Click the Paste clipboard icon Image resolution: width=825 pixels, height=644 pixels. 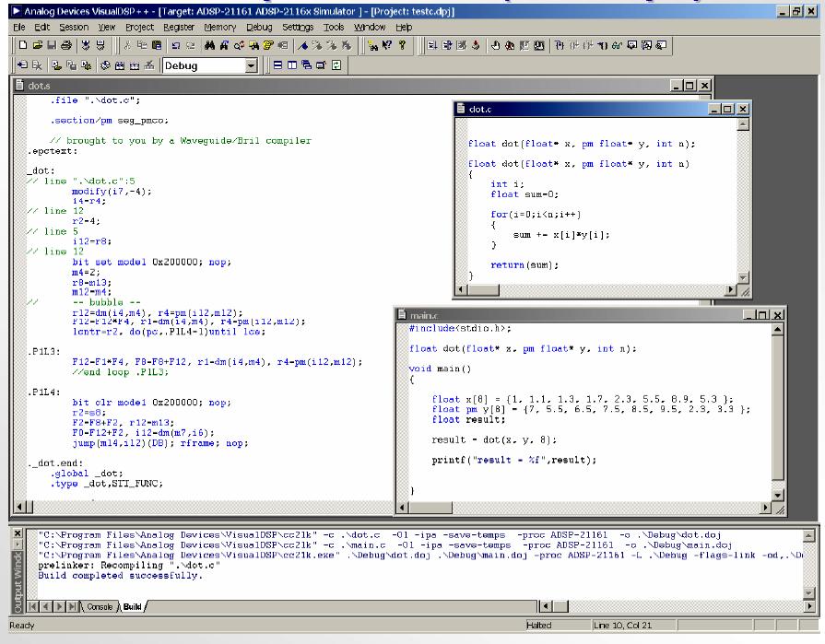(x=157, y=45)
